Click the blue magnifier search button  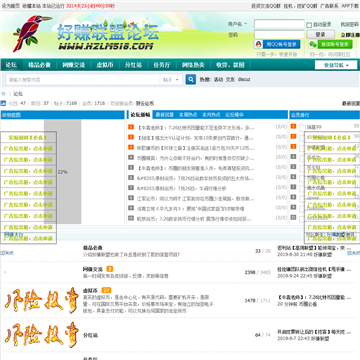pyautogui.click(x=191, y=80)
